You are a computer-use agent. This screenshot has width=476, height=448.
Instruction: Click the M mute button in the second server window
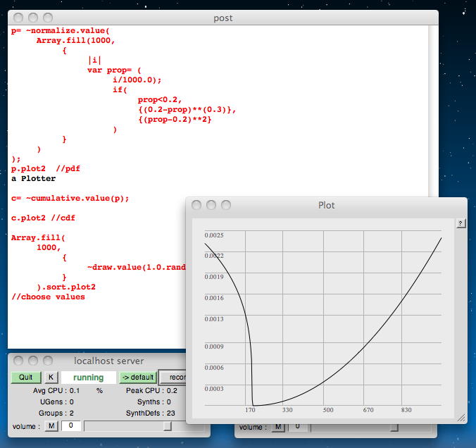[277, 426]
